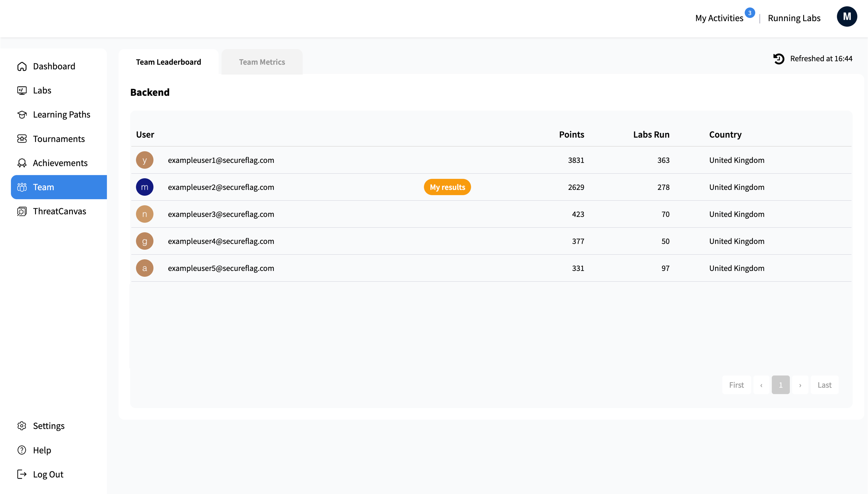
Task: Click the Learning Paths graduation cap icon
Action: pyautogui.click(x=22, y=115)
